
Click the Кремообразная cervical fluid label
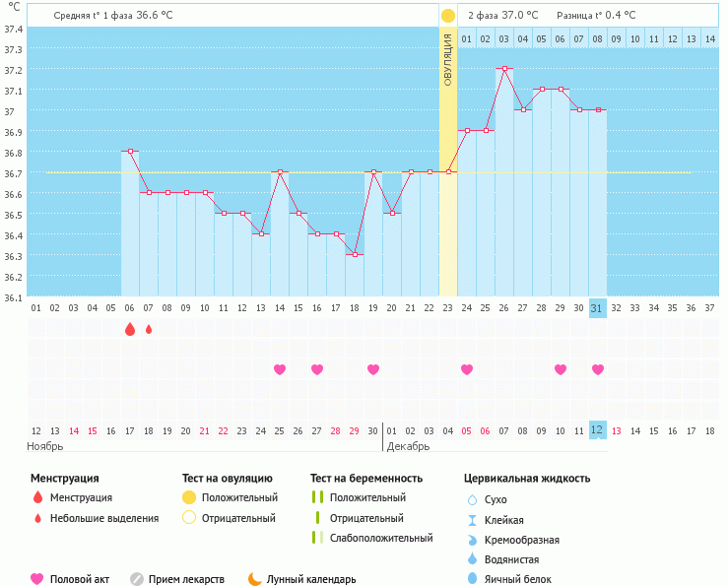point(529,540)
